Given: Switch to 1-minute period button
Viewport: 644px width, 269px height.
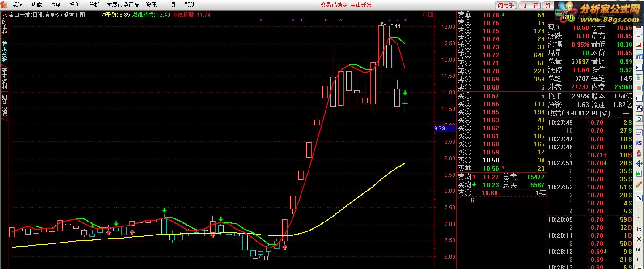Looking at the screenshot, I should pyautogui.click(x=639, y=208).
